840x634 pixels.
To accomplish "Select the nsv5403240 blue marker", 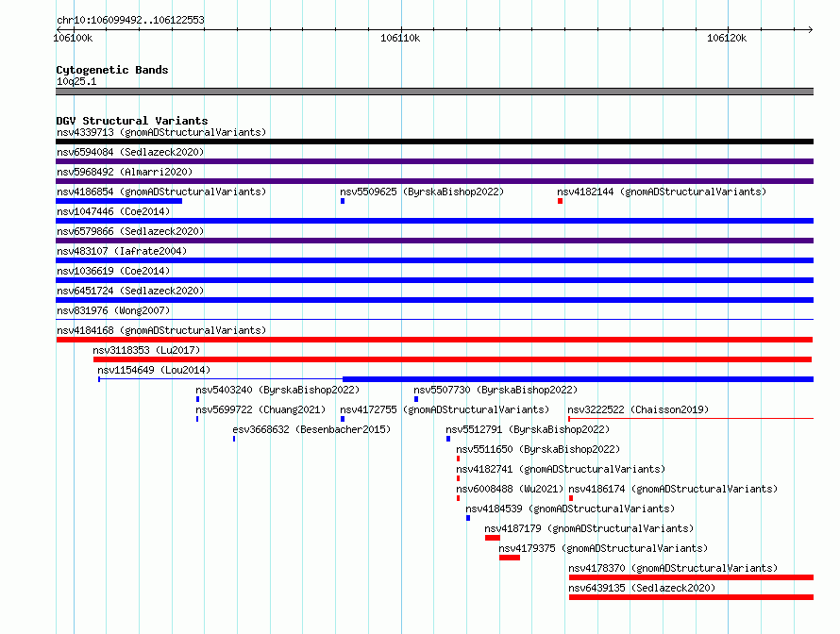I will [x=197, y=399].
